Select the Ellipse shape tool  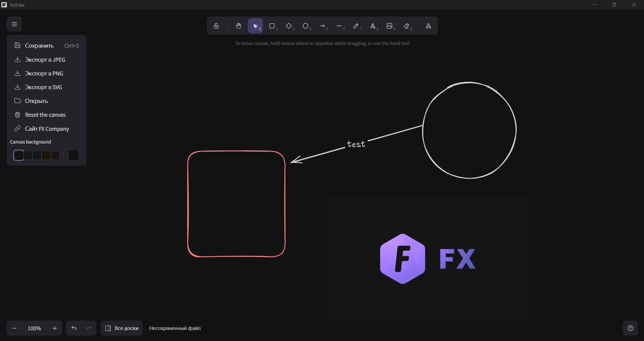306,26
